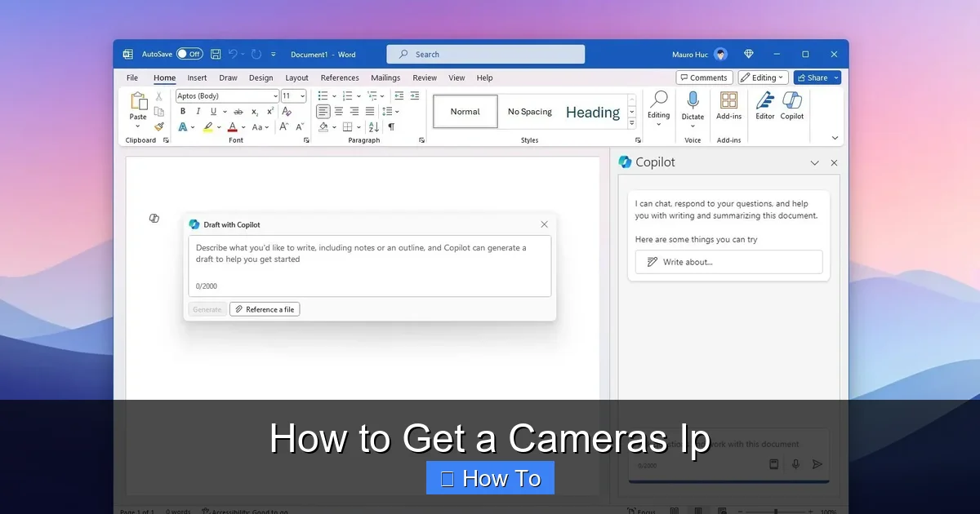Click the Text Effects icon
The image size is (980, 514).
click(183, 127)
